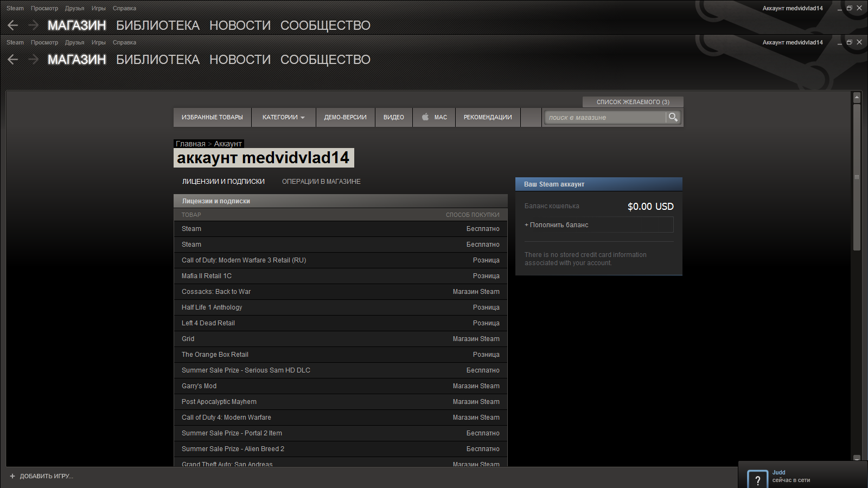This screenshot has height=488, width=868.
Task: Open Демо-версии store tab
Action: (x=346, y=117)
